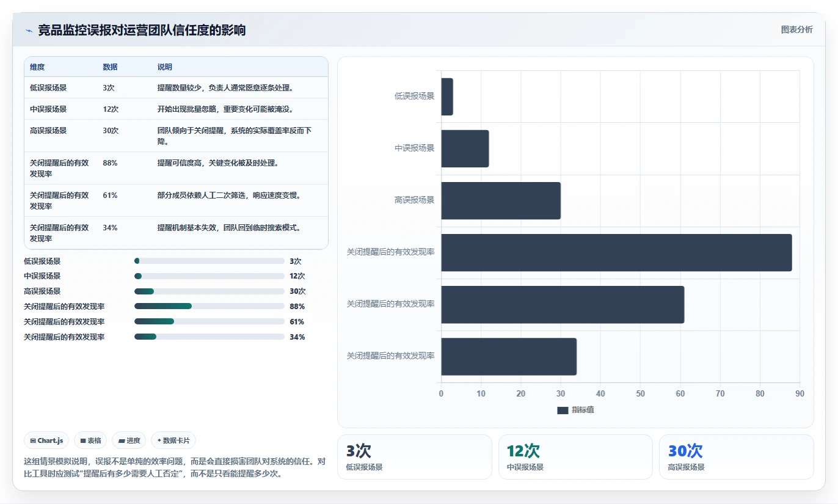
Task: Select the description 开始出现批量忽略，重要变化可能被淹没。
Action: [x=225, y=109]
